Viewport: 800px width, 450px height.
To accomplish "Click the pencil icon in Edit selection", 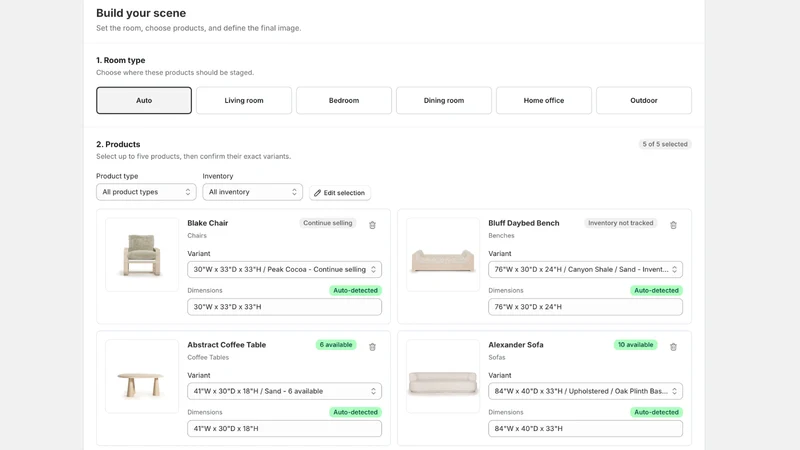I will 317,193.
